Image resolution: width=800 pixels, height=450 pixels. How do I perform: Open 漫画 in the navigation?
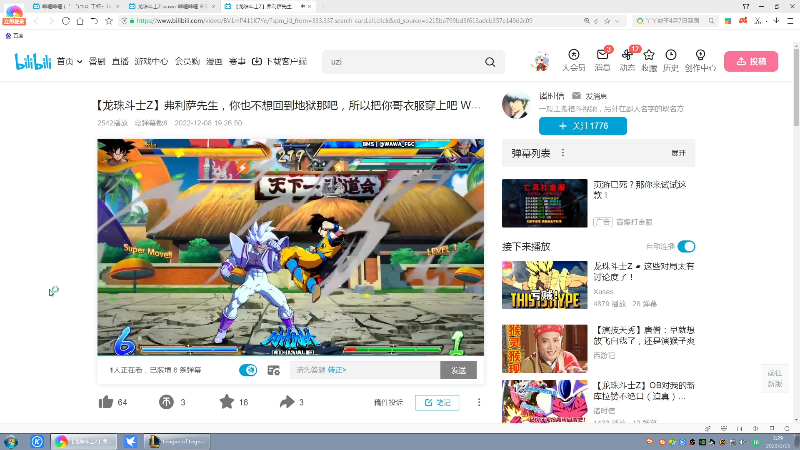pos(214,61)
